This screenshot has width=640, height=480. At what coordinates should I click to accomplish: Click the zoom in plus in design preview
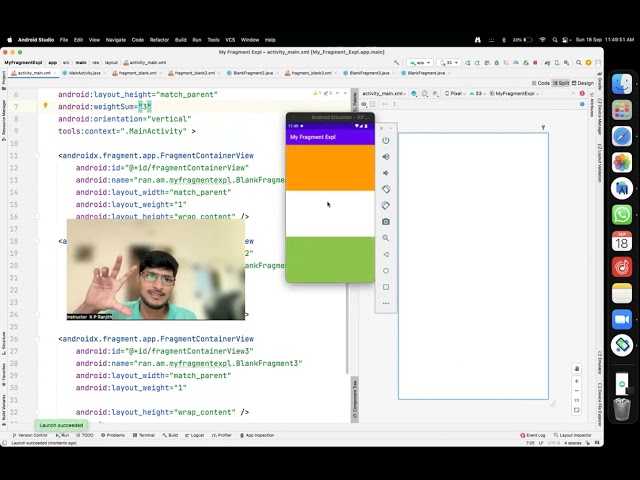(576, 381)
